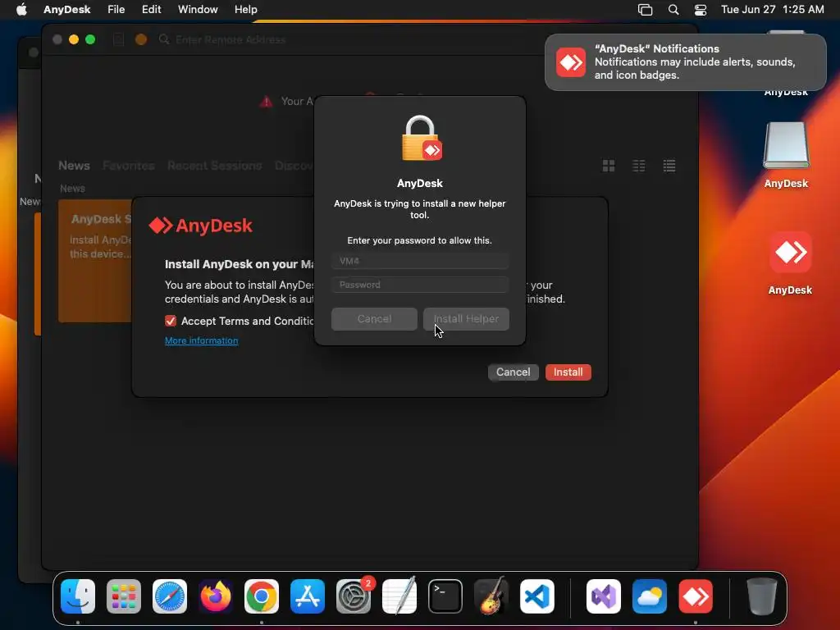Click the lock icon in the password dialog

point(421,138)
